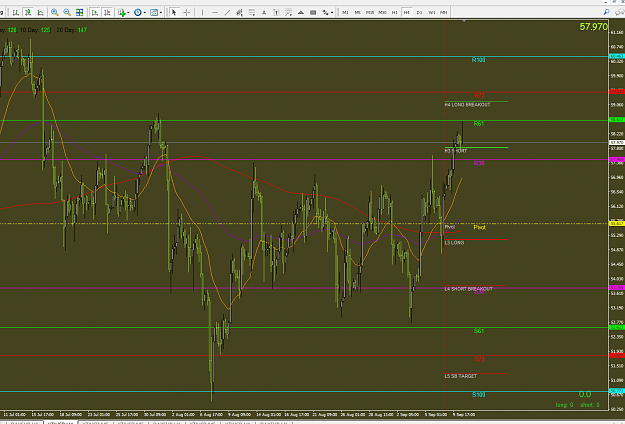Click the 6 Aug 17:00 time axis label
The image size is (625, 424).
pos(211,414)
